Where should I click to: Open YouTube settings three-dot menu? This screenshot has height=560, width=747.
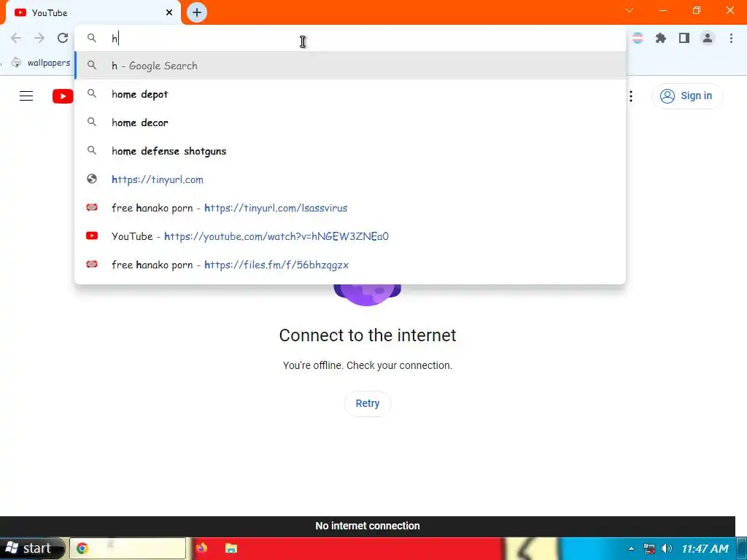[631, 96]
